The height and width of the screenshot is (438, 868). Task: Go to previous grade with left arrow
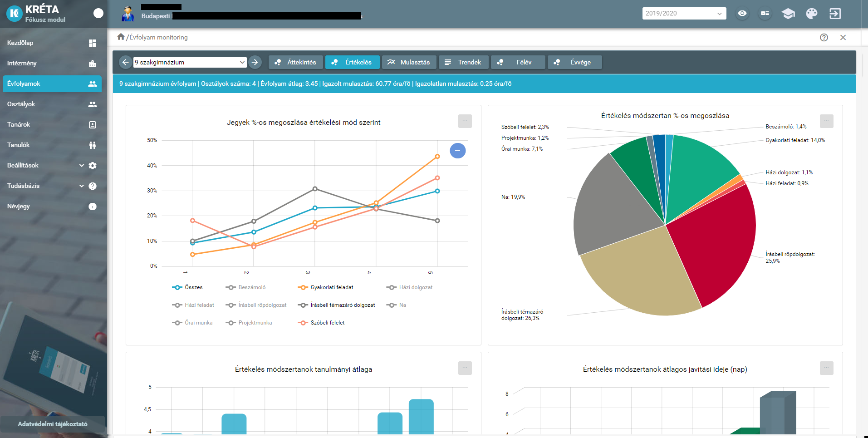pos(126,62)
